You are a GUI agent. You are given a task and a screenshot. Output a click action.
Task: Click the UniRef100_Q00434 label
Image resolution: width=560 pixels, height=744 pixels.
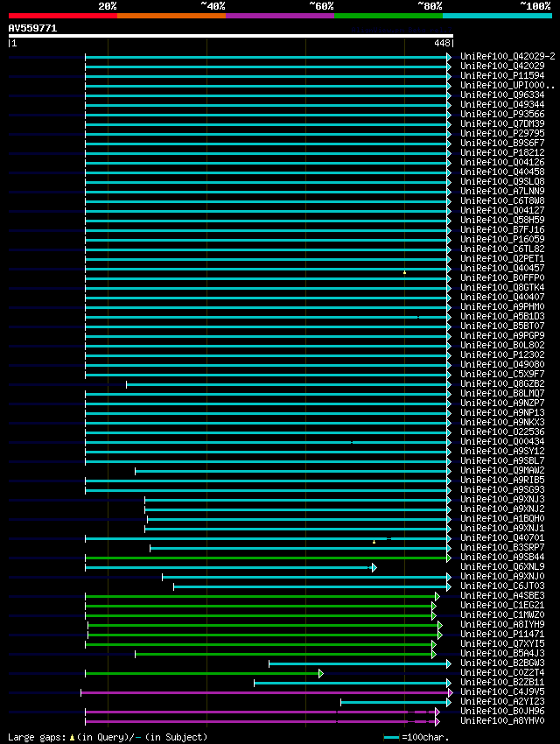coord(502,442)
